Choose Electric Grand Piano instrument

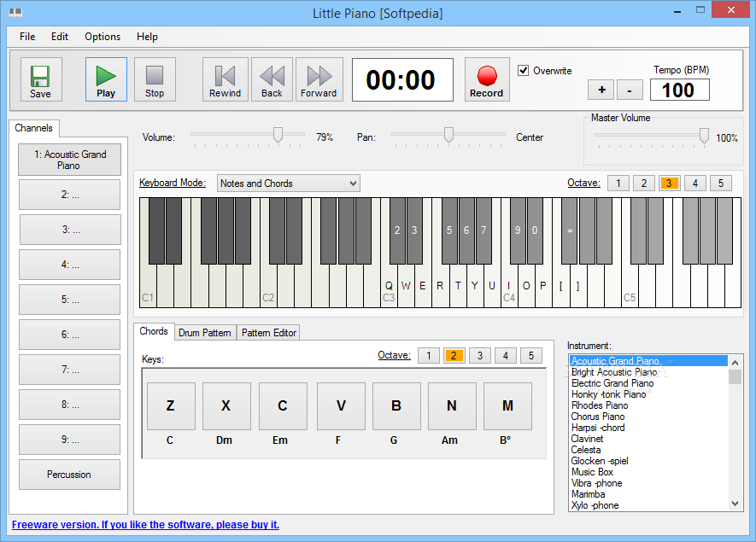[x=648, y=383]
